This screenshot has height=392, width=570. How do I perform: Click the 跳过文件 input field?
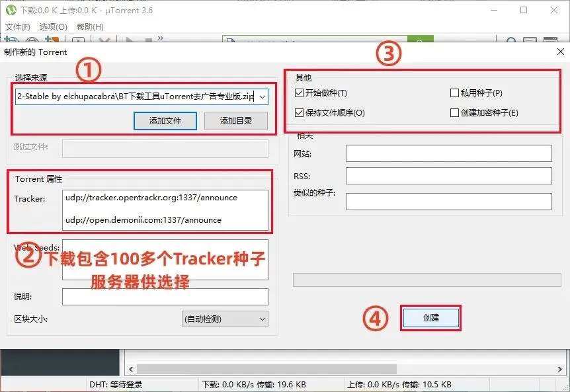(x=165, y=149)
